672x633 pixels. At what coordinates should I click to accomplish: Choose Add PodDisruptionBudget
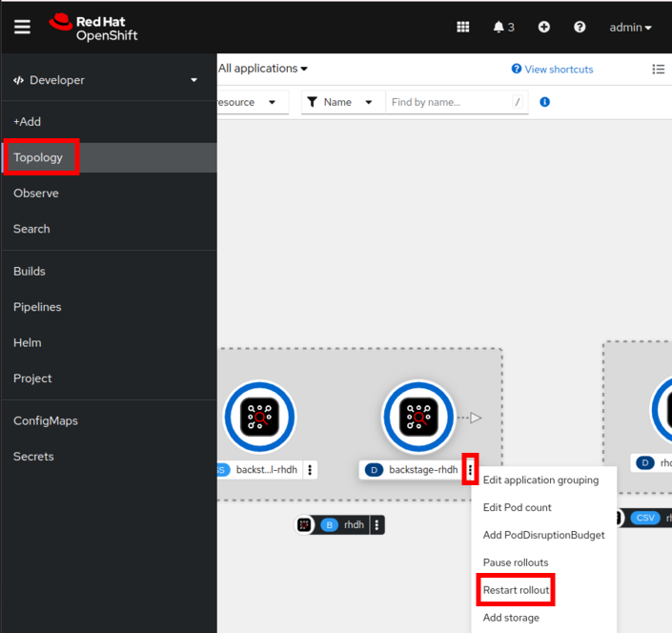click(544, 535)
